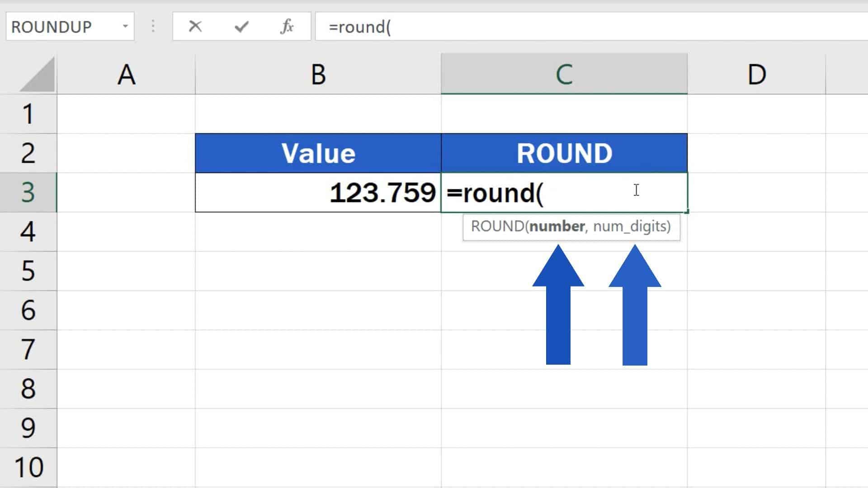Click the vertical dots separator next to Name Box
The image size is (868, 488).
click(x=153, y=27)
